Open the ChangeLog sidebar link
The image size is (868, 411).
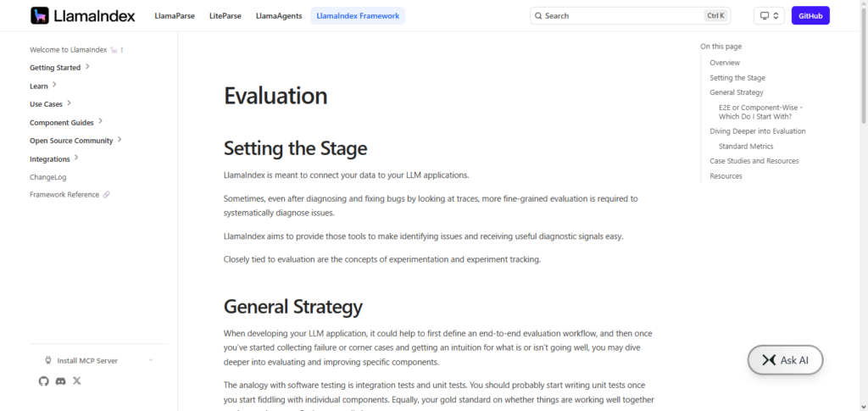click(x=48, y=177)
